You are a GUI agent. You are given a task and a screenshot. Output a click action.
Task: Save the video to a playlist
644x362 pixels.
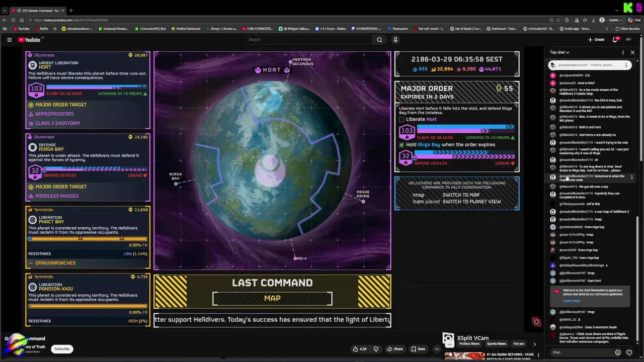(x=418, y=349)
